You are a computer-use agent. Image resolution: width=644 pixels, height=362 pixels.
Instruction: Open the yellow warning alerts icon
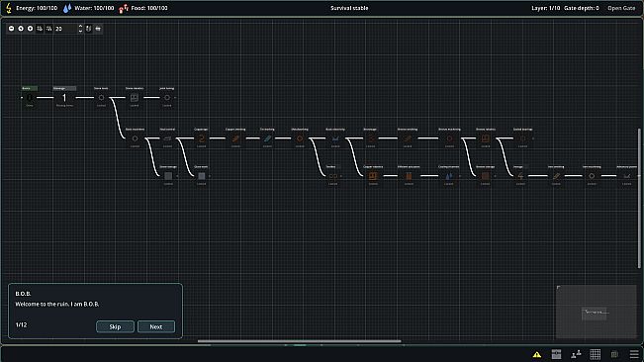pos(537,354)
